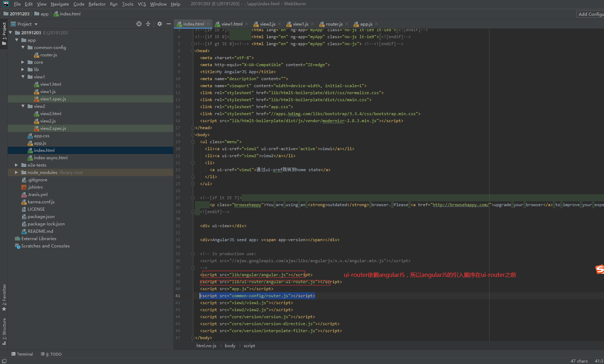
Task: Click the locate/scroll-from-source target icon
Action: point(139,24)
